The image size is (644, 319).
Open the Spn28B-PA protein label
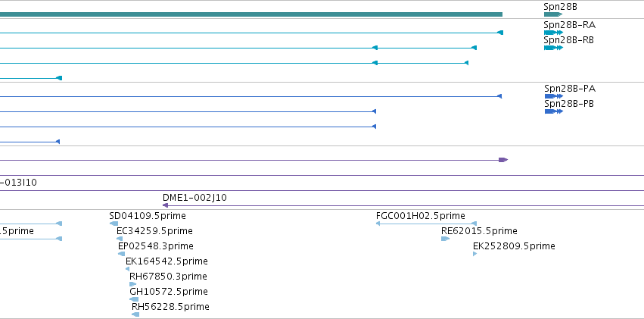570,89
